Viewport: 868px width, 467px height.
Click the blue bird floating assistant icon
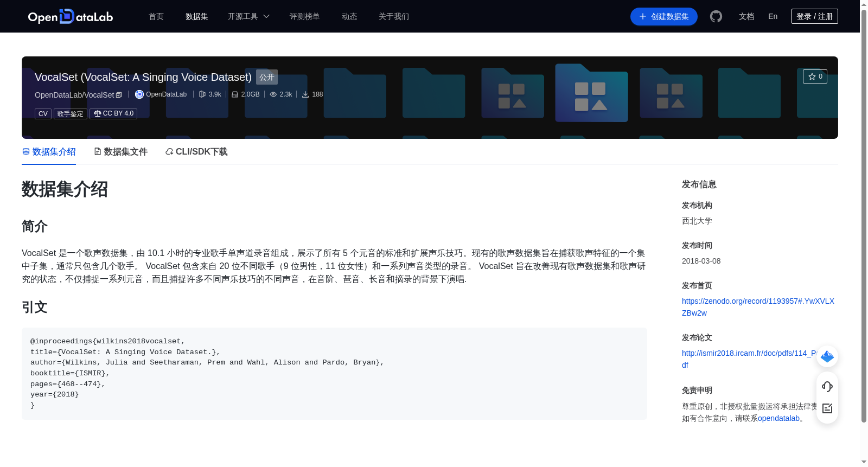coord(827,356)
